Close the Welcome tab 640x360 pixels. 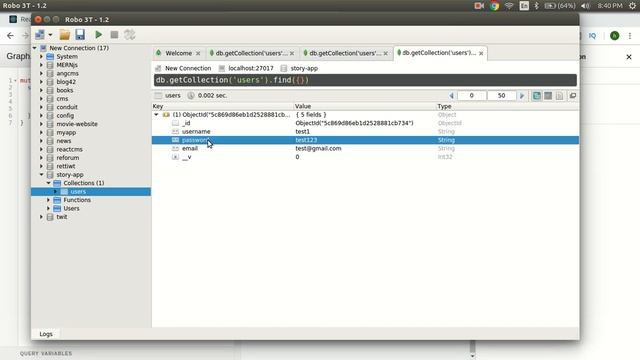[x=198, y=53]
